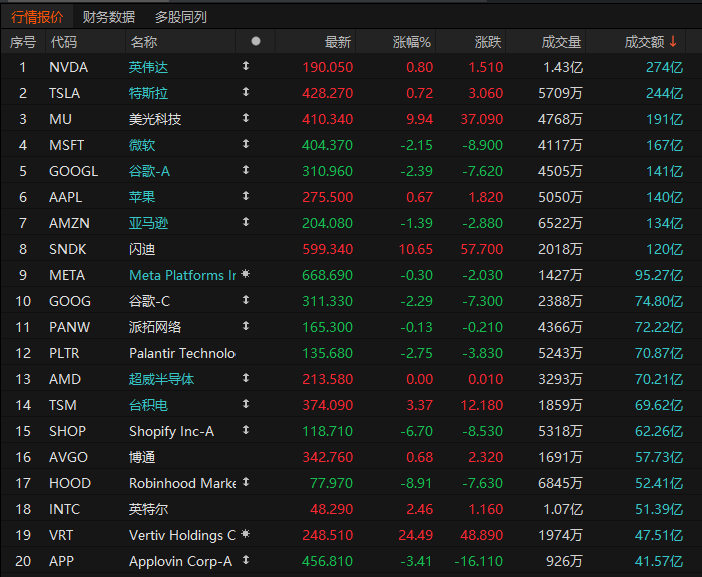The image size is (702, 577).
Task: Select the Vertiv Holdings name cell
Action: (182, 535)
